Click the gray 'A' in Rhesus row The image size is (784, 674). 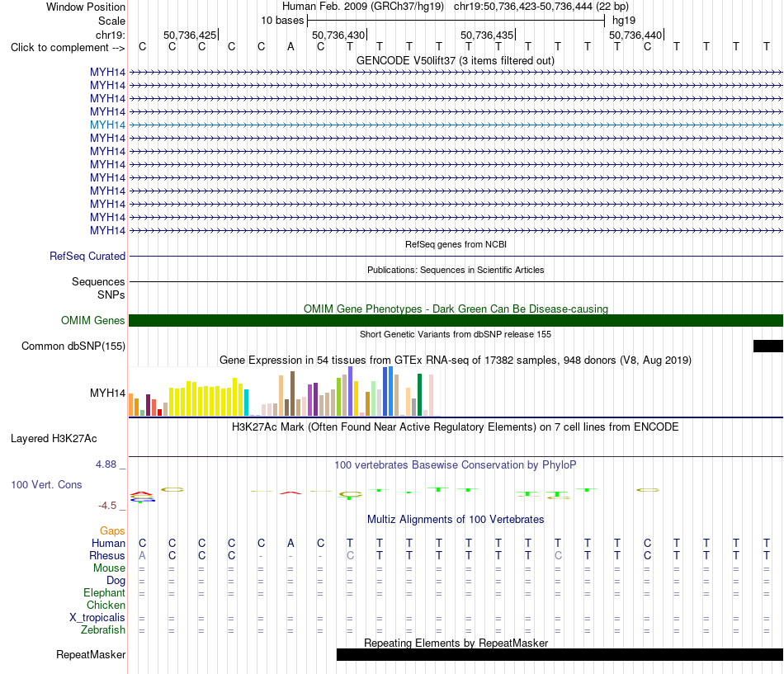click(x=143, y=555)
